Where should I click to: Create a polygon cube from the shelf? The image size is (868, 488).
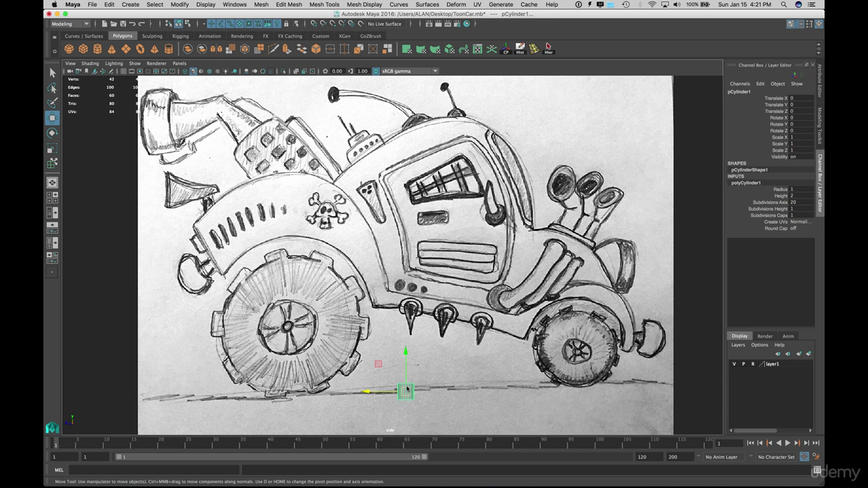(x=83, y=49)
